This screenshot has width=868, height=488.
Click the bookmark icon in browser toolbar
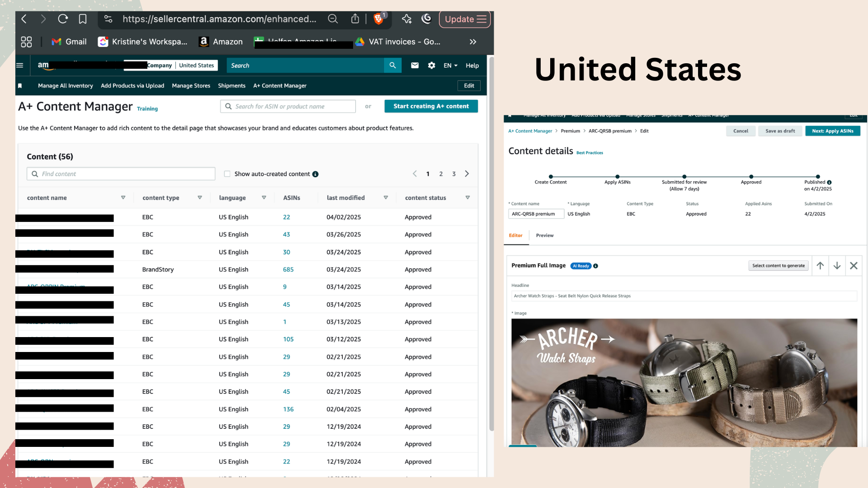pyautogui.click(x=83, y=19)
